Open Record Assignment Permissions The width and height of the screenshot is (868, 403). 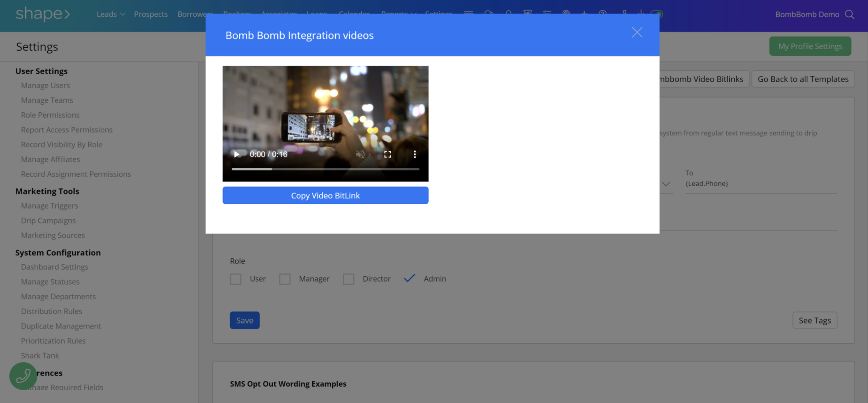tap(76, 174)
